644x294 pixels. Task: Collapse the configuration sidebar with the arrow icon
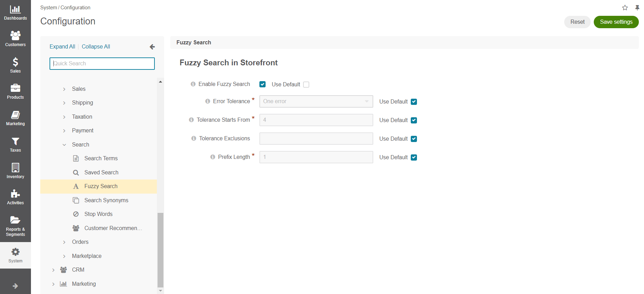152,47
